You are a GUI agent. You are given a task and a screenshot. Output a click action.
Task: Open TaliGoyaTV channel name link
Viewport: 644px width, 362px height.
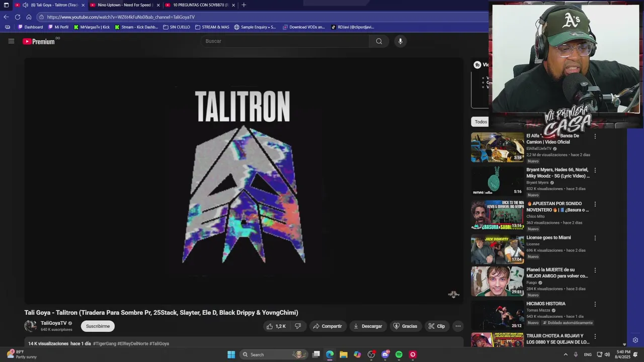pyautogui.click(x=53, y=323)
